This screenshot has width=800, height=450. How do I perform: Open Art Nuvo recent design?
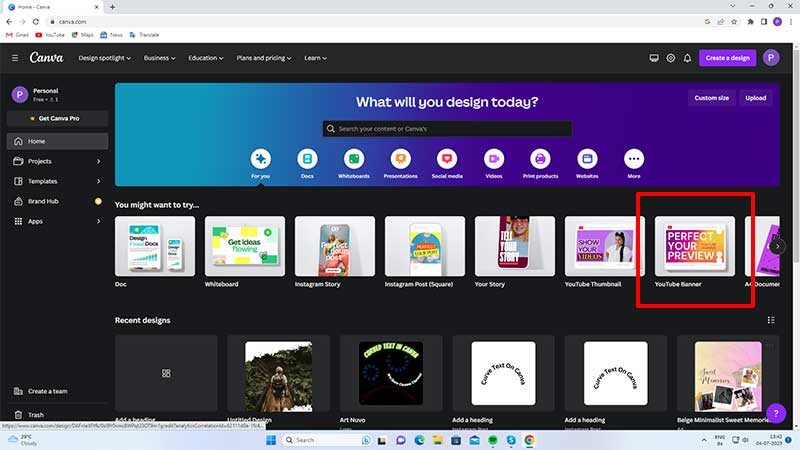point(391,373)
